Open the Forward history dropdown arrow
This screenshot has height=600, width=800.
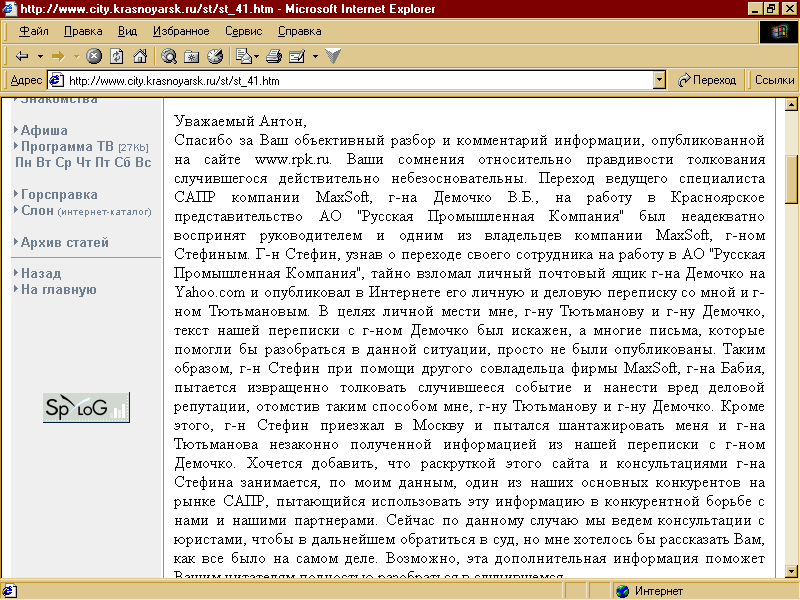tap(77, 56)
